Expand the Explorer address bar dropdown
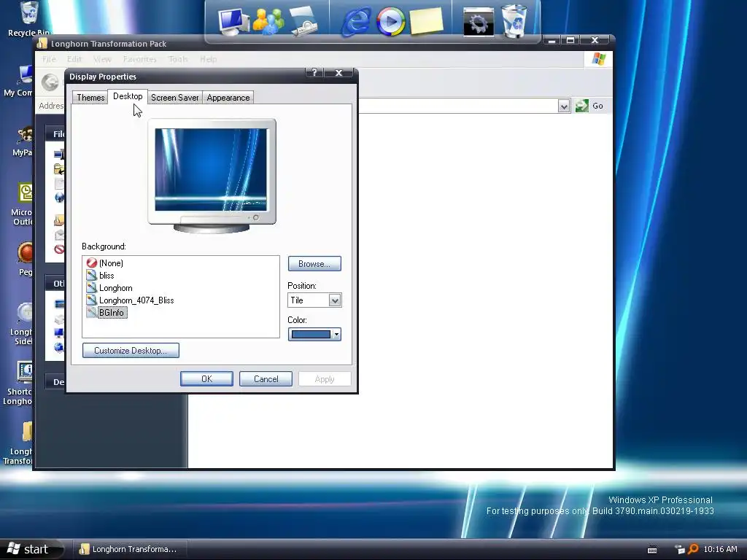 coord(564,106)
